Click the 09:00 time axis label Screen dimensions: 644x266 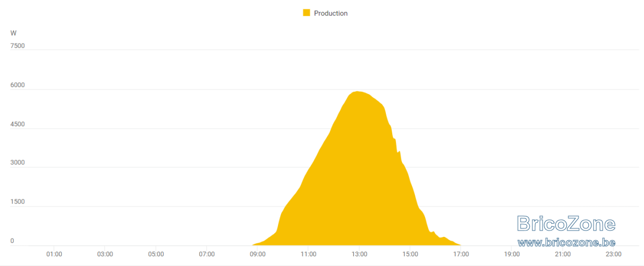[258, 254]
